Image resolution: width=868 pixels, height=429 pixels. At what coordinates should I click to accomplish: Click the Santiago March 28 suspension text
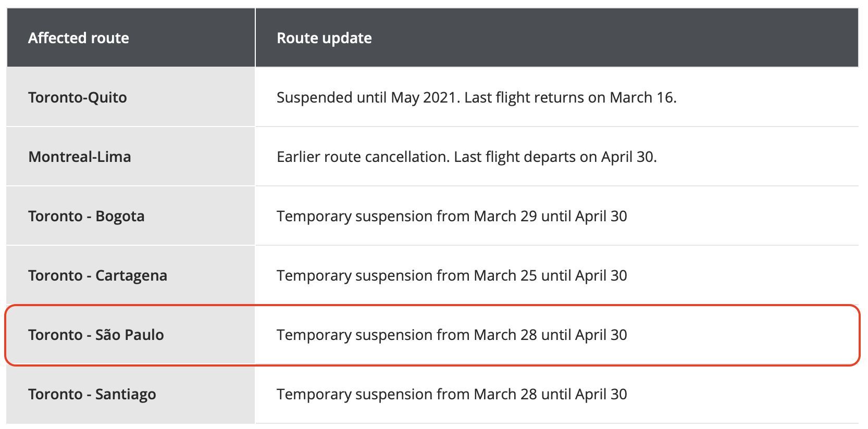[452, 395]
